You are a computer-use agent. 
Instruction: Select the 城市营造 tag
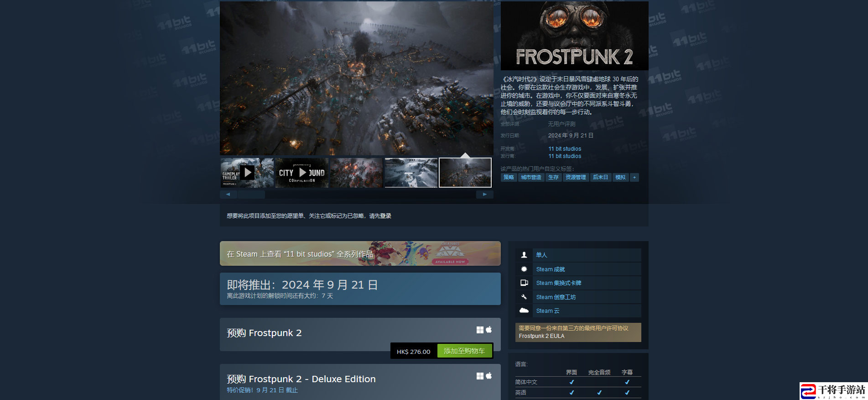coord(531,178)
